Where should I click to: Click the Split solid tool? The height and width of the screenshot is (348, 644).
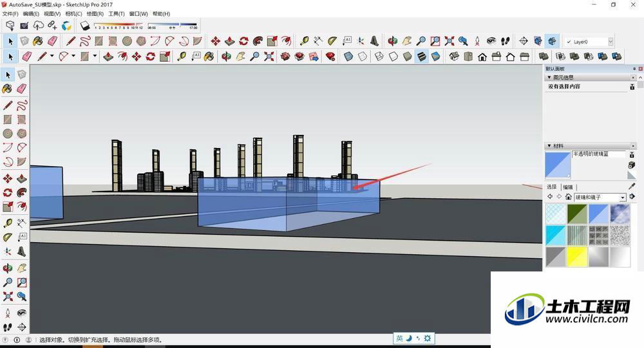[x=616, y=56]
